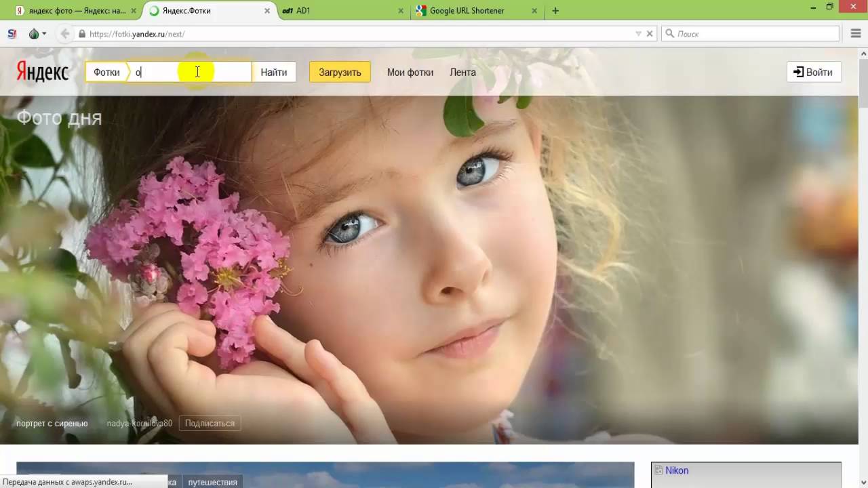Screen dimensions: 868x488
Task: Close the 'яндекс фото' search tab
Action: click(x=134, y=11)
